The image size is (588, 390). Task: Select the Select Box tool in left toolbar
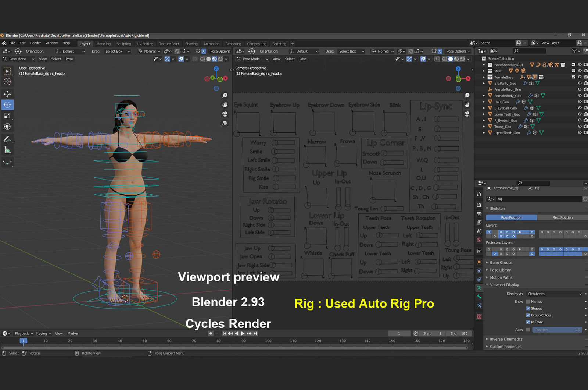(7, 71)
